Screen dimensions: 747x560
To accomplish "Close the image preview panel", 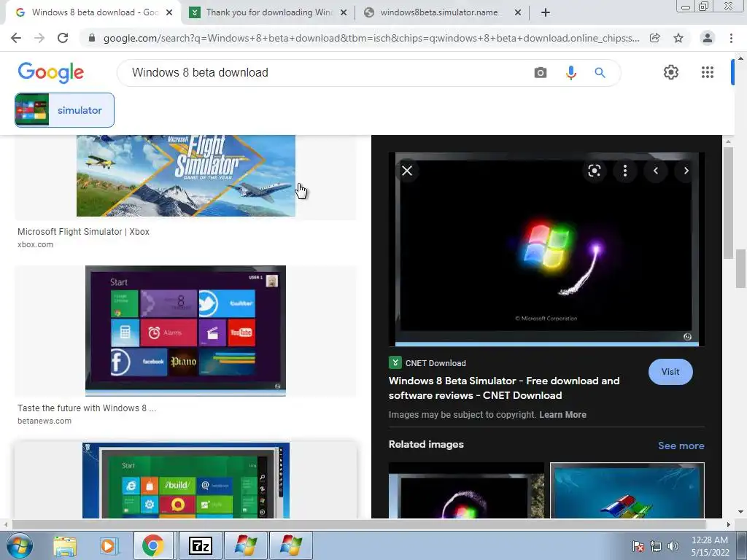I will pos(407,171).
